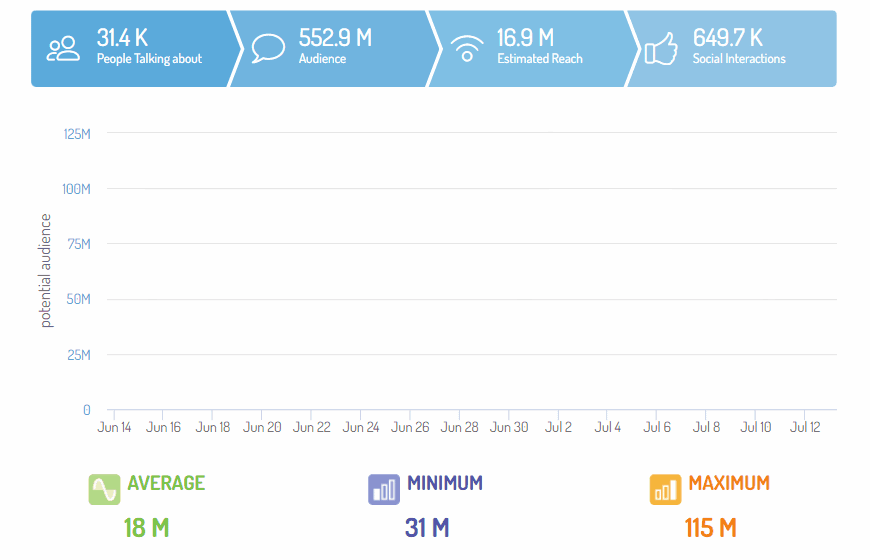Click the purple Minimum bar chart icon

384,489
